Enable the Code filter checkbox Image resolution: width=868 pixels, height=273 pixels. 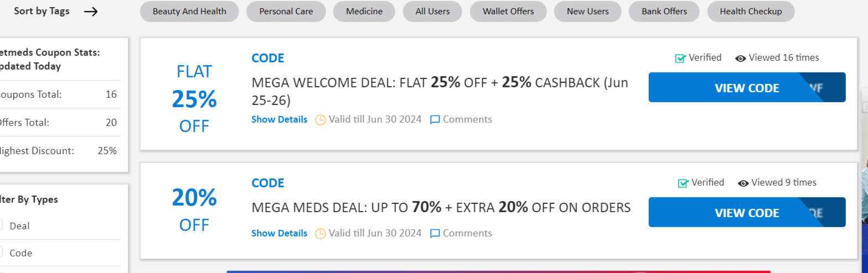1,252
